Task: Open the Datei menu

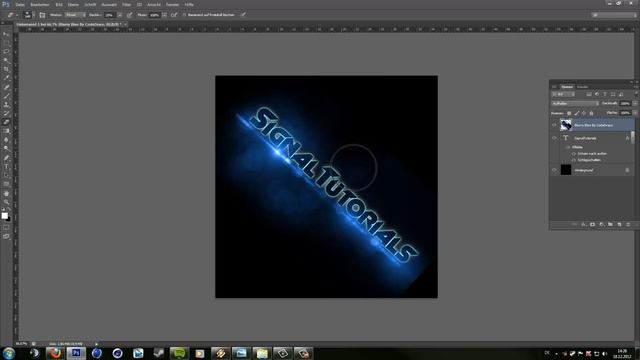Action: tap(20, 4)
